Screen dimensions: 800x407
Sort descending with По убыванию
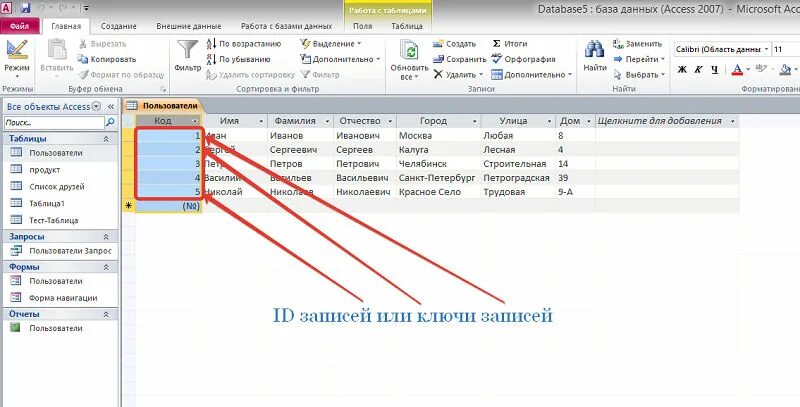click(238, 59)
